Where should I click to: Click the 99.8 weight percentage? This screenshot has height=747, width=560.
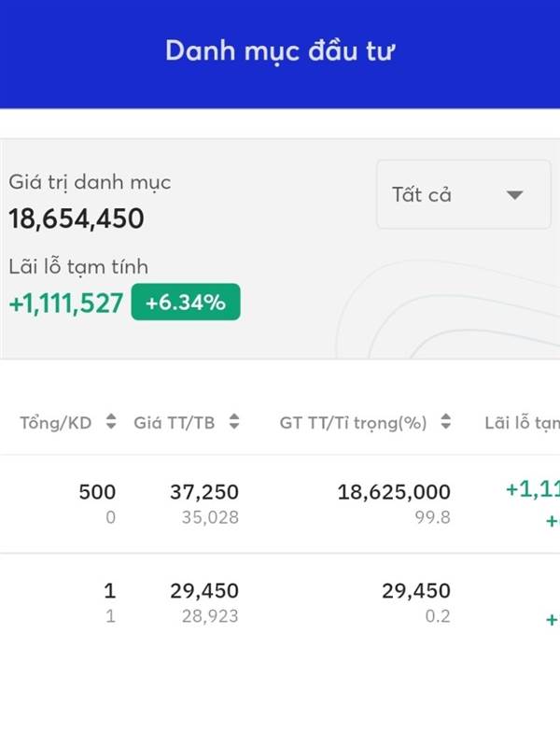click(432, 516)
